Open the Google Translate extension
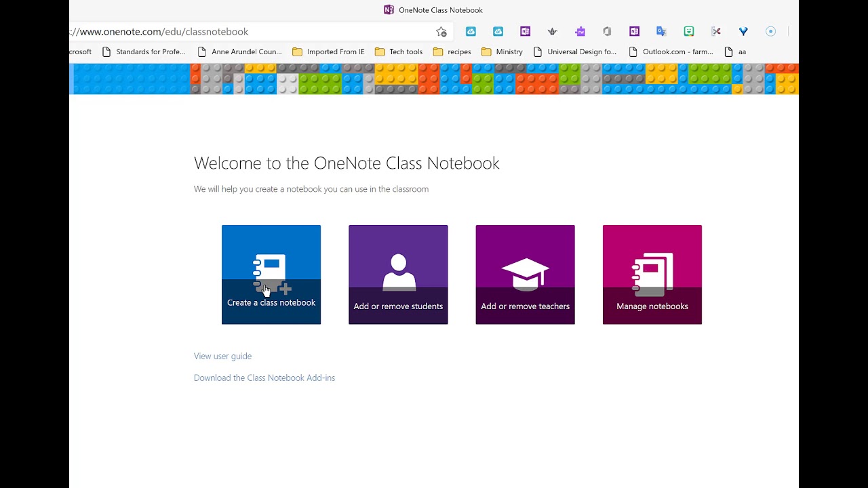 661,31
